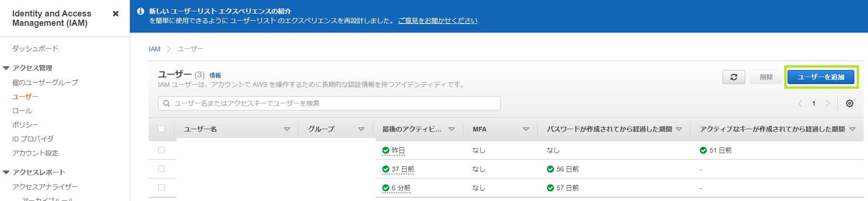This screenshot has height=201, width=868.
Task: Open ご意見をお聞かせください feedback link
Action: click(x=438, y=21)
